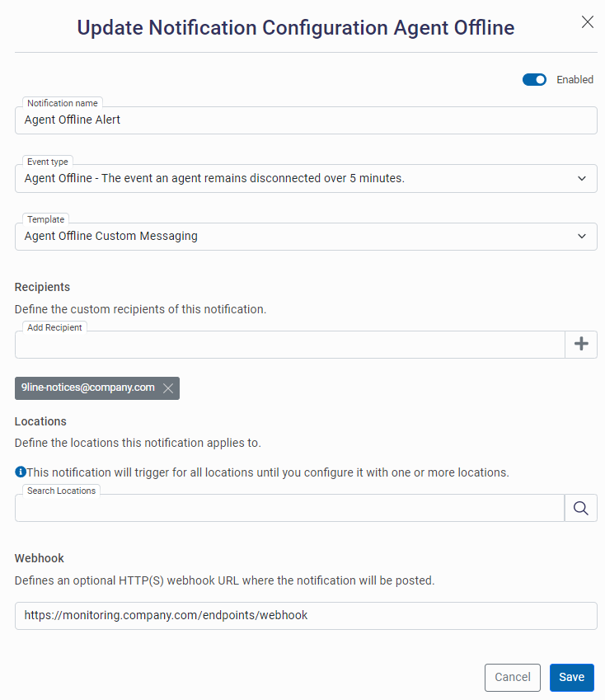The height and width of the screenshot is (700, 605).
Task: Add recipient with the plus icon
Action: [x=581, y=344]
